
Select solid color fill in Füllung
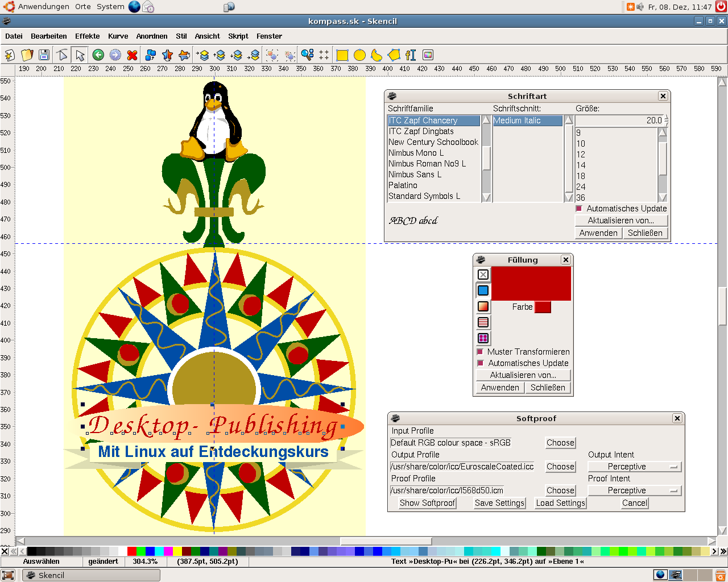point(483,290)
